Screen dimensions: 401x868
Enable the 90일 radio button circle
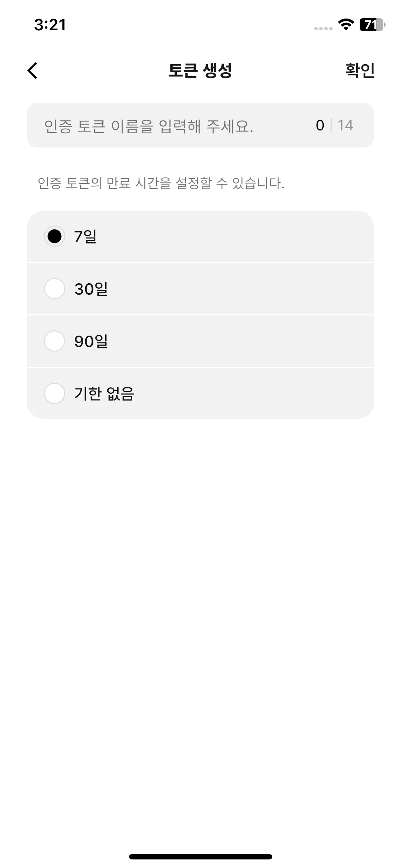pyautogui.click(x=55, y=341)
